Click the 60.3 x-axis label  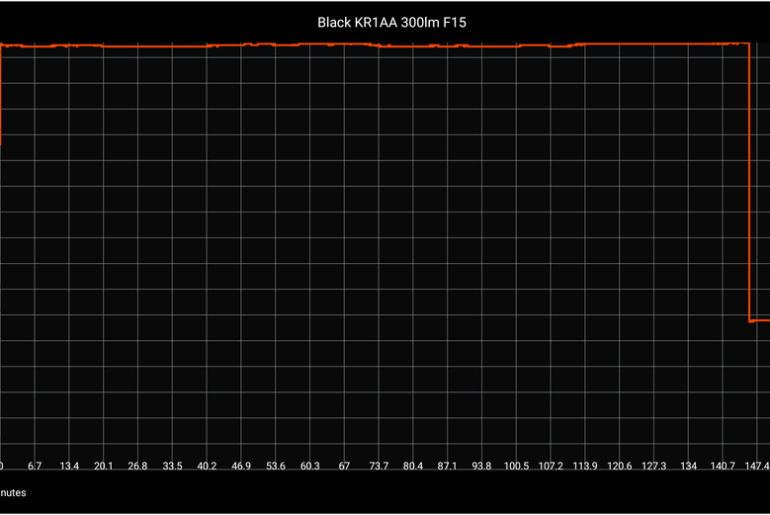(310, 466)
